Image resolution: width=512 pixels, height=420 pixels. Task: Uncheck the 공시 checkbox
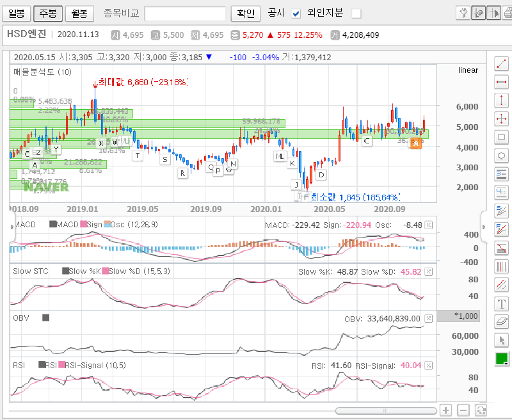pyautogui.click(x=296, y=13)
